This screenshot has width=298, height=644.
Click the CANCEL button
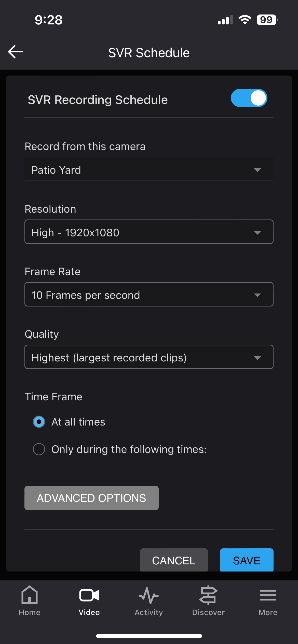pos(174,560)
